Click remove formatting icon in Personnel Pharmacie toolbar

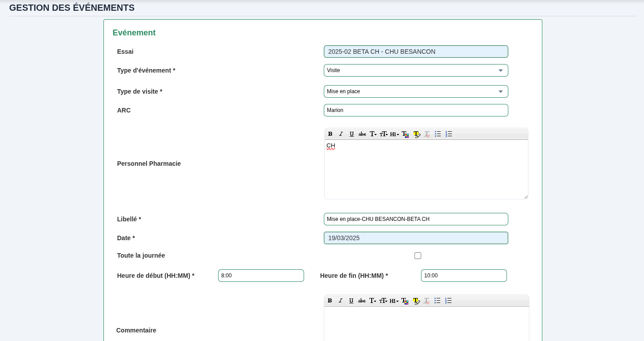[427, 134]
